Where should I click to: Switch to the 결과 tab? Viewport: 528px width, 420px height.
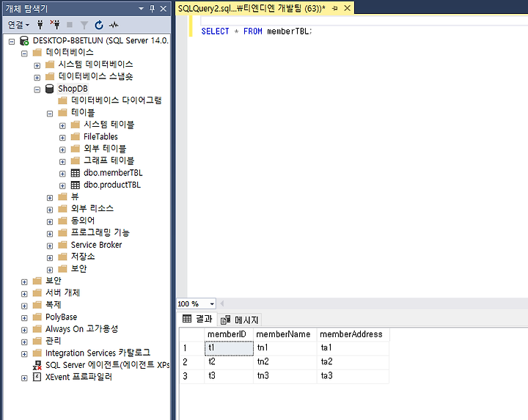[197, 319]
